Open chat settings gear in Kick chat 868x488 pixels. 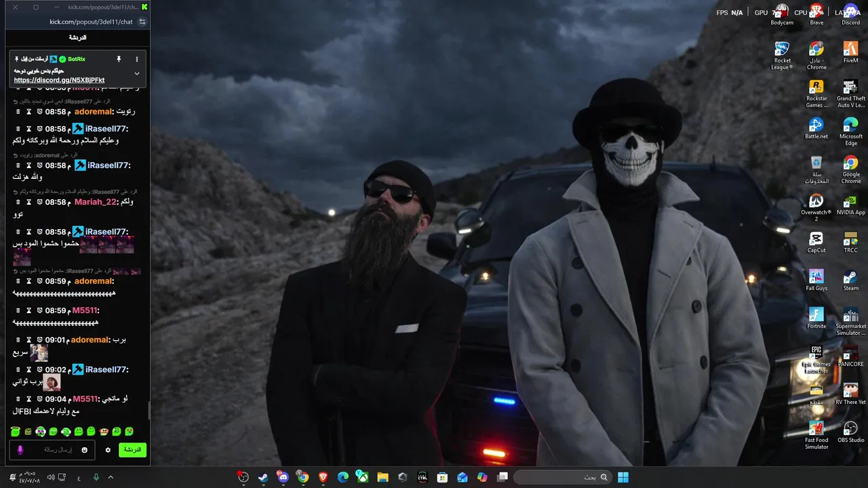(107, 449)
